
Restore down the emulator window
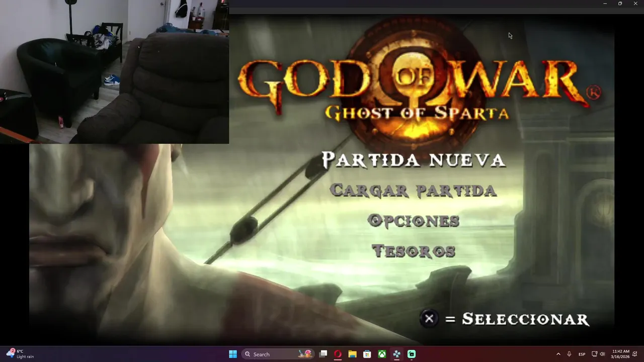click(x=620, y=4)
